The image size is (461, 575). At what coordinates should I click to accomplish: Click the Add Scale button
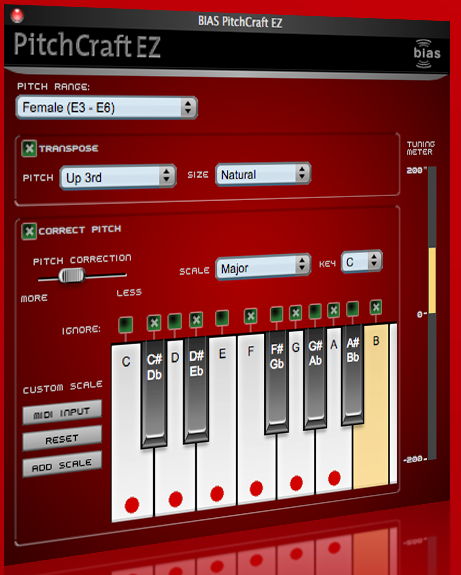pyautogui.click(x=62, y=465)
